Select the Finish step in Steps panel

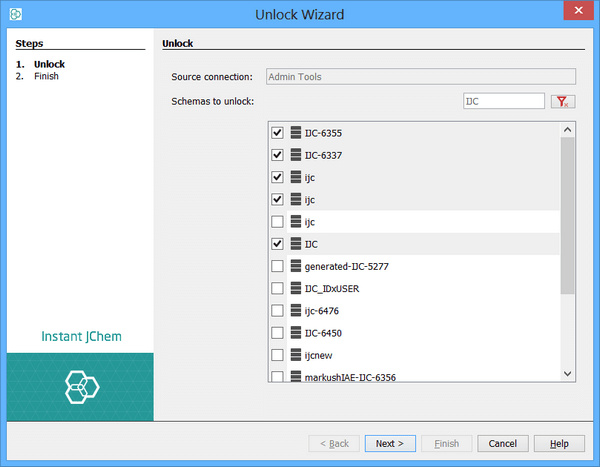[x=46, y=76]
